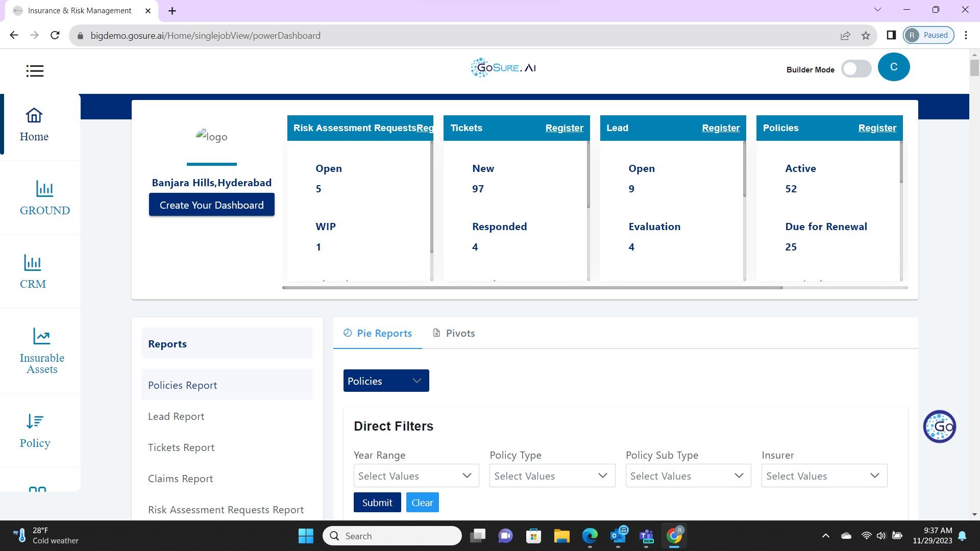Click the floating Go assistant icon

tap(940, 427)
